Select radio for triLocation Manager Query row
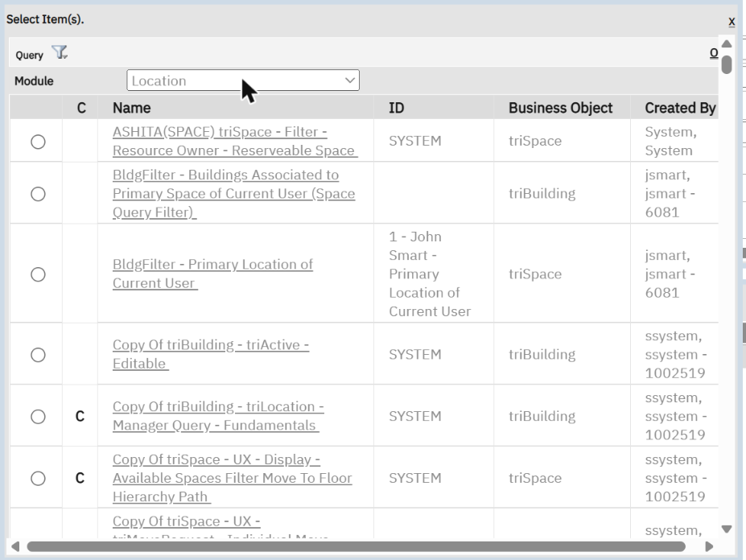 pyautogui.click(x=38, y=417)
